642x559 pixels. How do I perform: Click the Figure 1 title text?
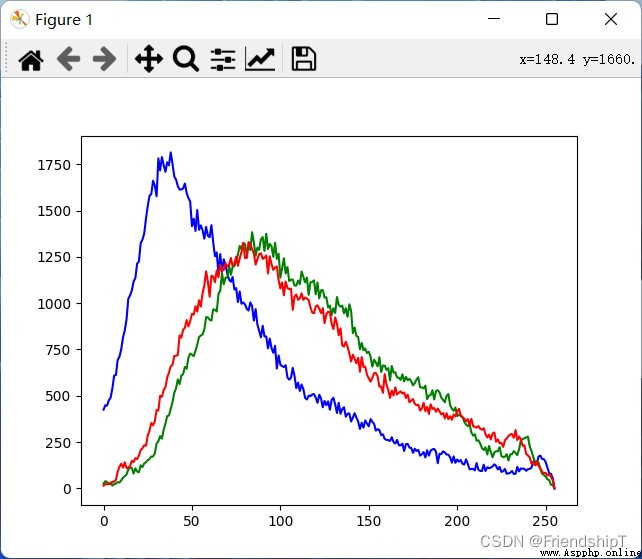click(x=64, y=20)
